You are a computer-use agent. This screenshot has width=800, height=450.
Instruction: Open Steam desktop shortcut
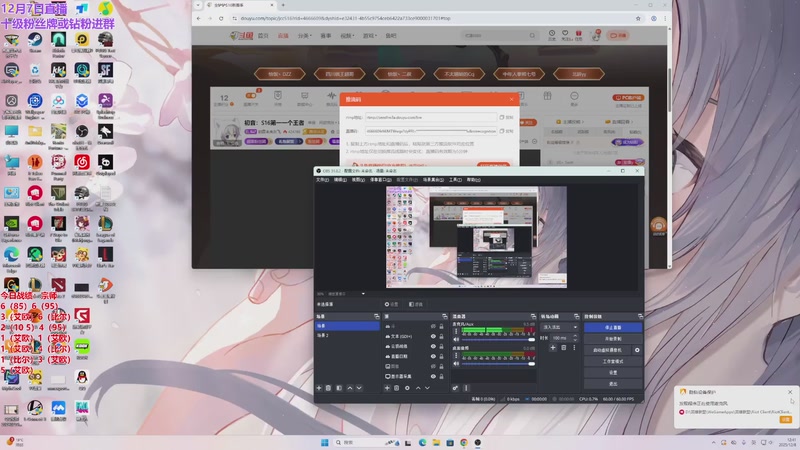pos(35,43)
